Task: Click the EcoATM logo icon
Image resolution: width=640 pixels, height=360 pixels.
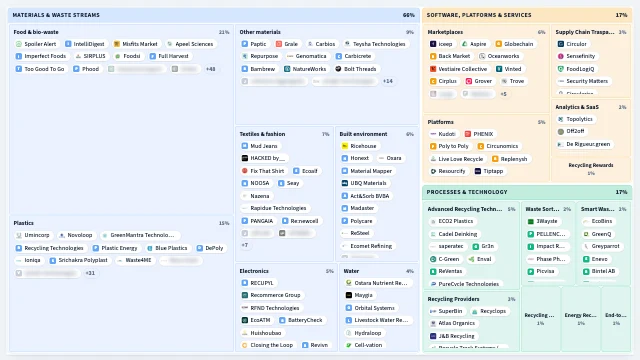Action: [245, 320]
